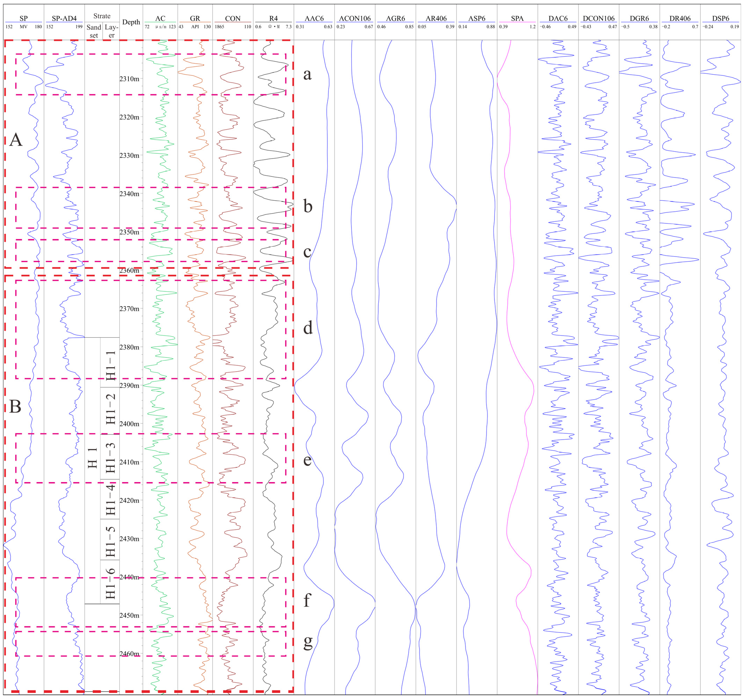Select the DGR6 track header

[x=639, y=18]
